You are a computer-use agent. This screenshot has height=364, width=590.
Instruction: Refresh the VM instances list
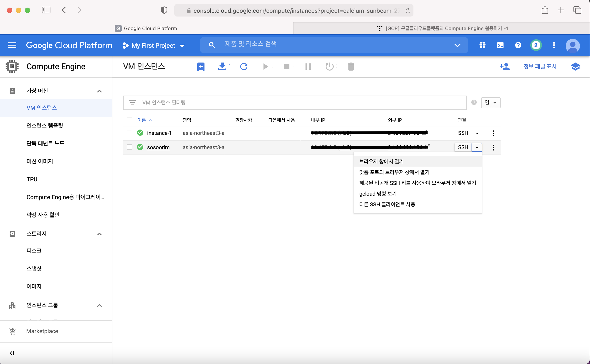pos(244,67)
